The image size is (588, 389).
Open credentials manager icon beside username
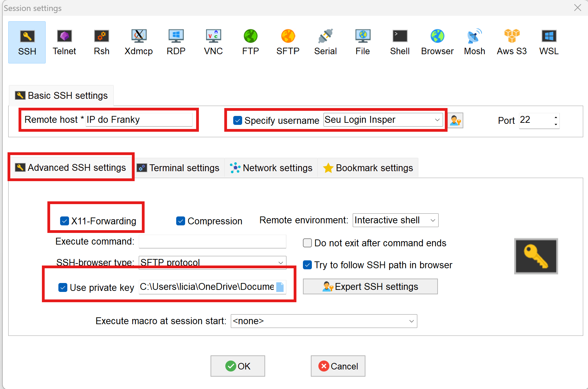point(455,120)
